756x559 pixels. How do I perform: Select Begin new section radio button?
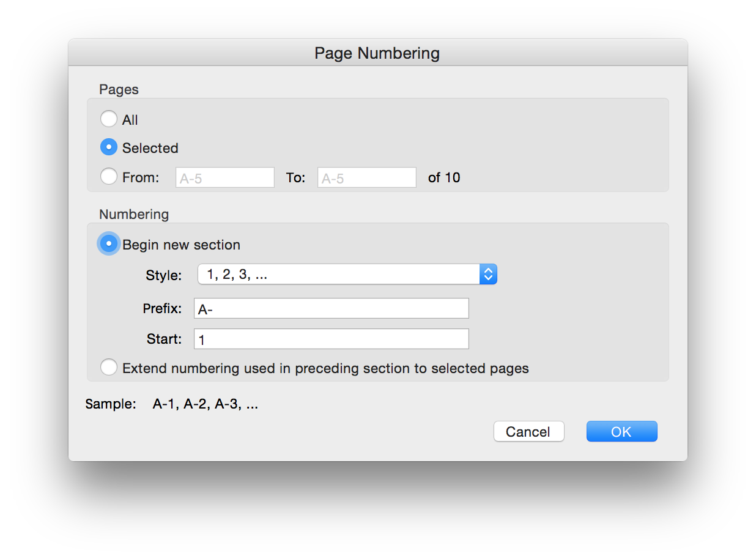[109, 244]
